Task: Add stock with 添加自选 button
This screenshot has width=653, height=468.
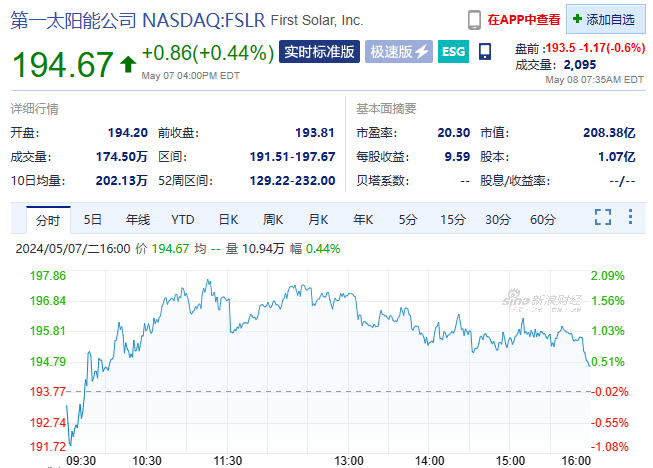Action: point(606,19)
